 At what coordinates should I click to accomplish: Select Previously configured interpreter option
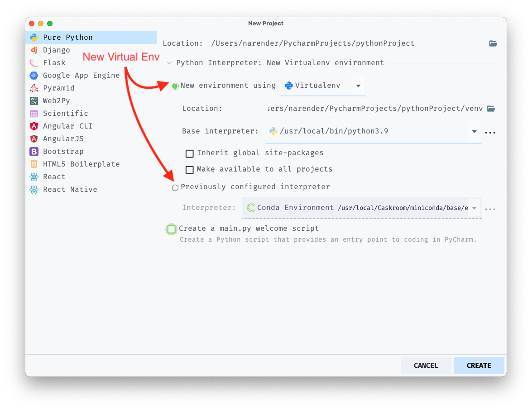175,187
